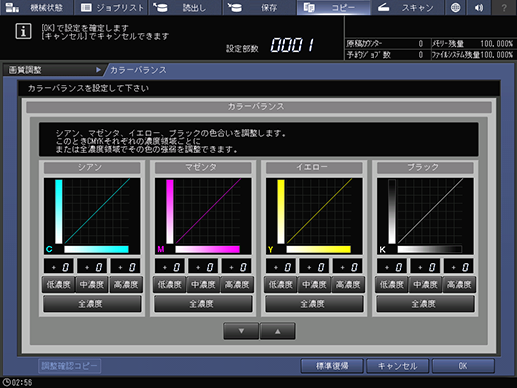Screen dimensions: 517x388
Task: Click the speaker volume icon
Action: [479, 7]
